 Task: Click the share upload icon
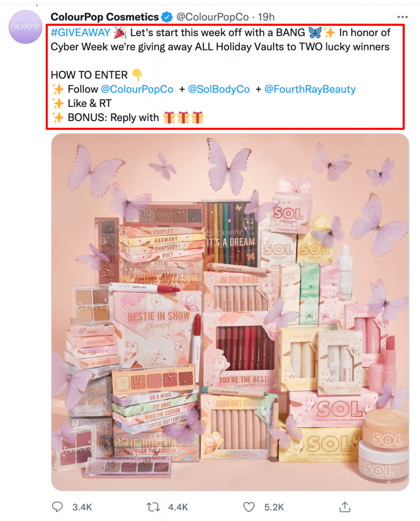(345, 507)
